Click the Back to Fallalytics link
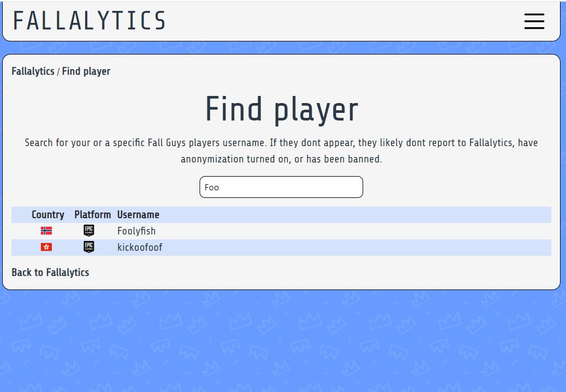 (50, 272)
